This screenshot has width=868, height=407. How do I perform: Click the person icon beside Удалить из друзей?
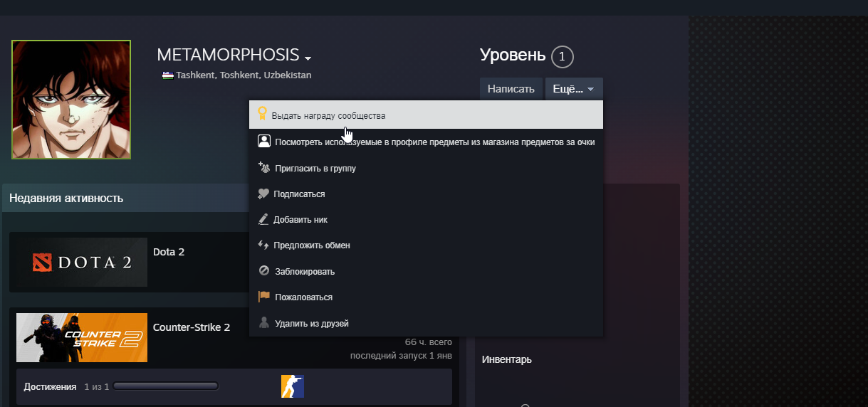point(263,323)
